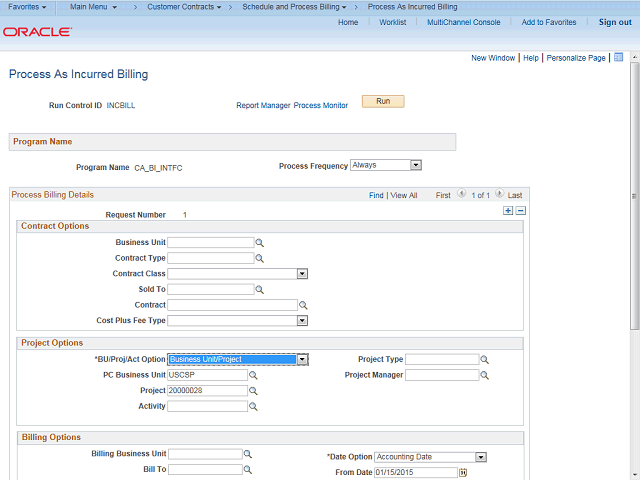Click the Contract input field
Screen dimensions: 640x480
[x=232, y=305]
